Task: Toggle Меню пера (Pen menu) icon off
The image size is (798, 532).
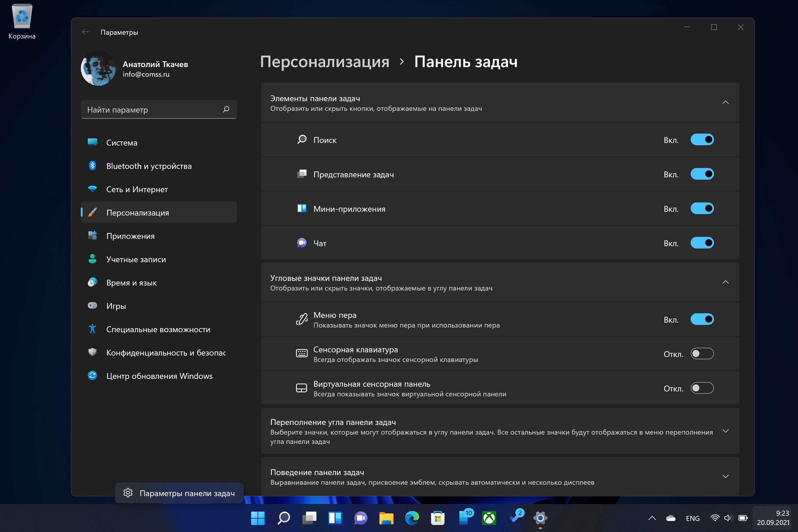Action: coord(702,319)
